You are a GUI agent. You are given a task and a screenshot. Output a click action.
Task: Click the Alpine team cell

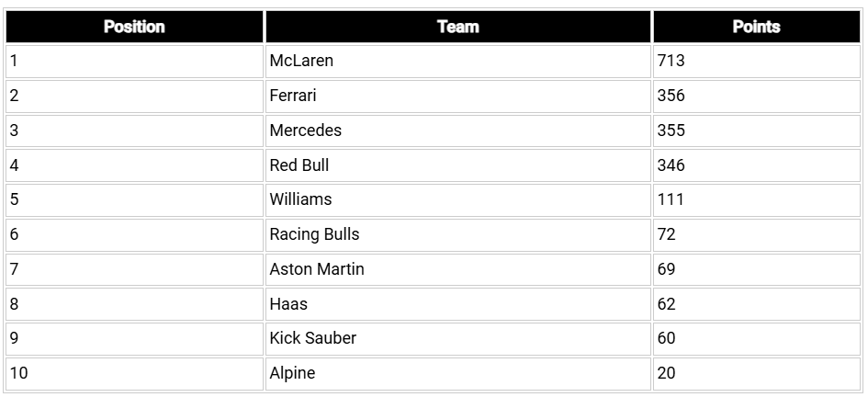(292, 373)
